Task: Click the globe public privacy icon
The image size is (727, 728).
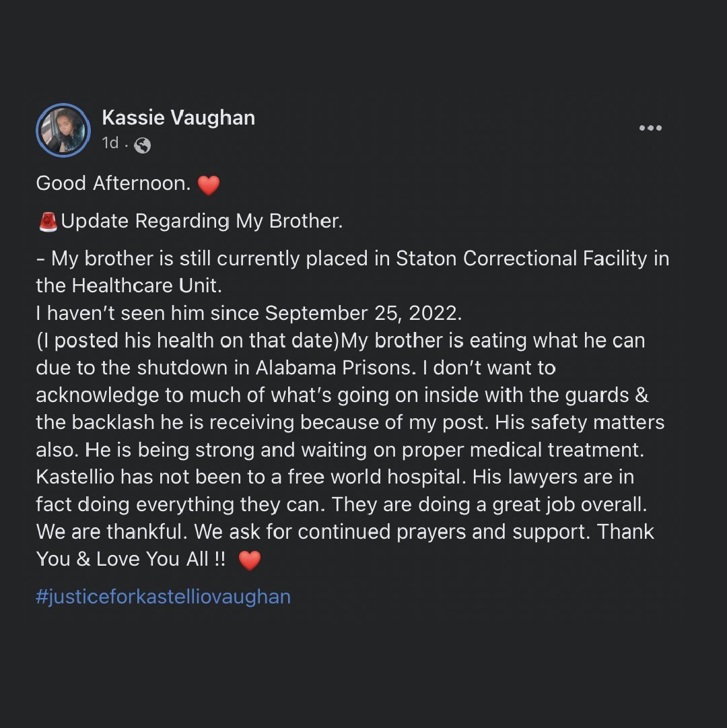Action: pos(142,144)
